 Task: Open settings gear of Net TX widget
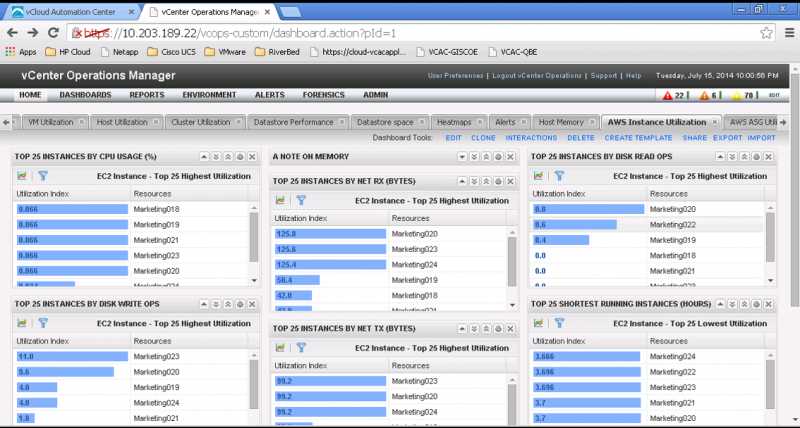point(498,329)
